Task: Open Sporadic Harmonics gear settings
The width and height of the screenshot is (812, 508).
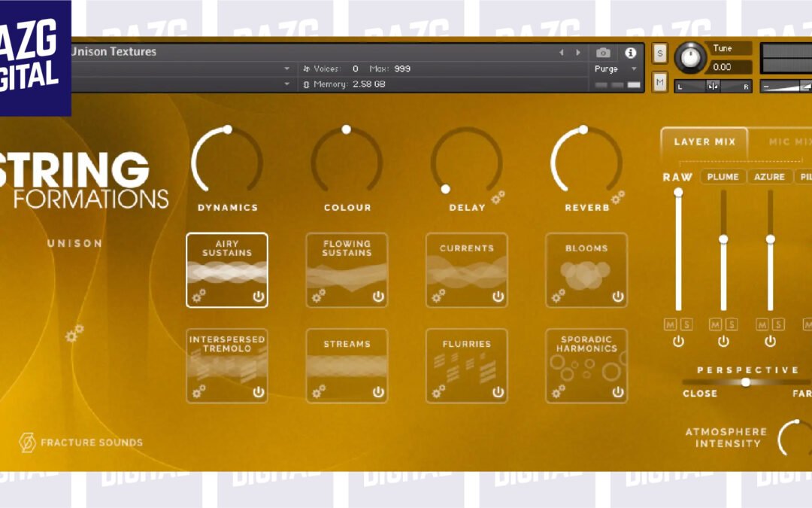Action: click(x=558, y=391)
